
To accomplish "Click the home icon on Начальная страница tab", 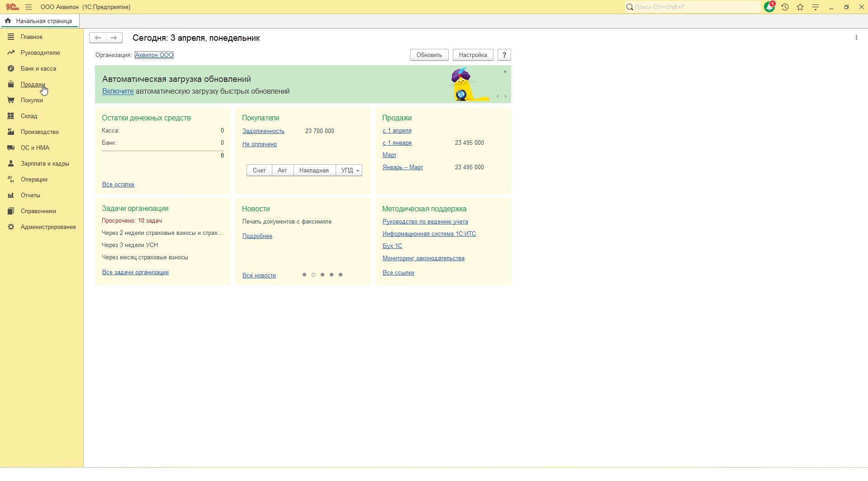I will point(8,21).
